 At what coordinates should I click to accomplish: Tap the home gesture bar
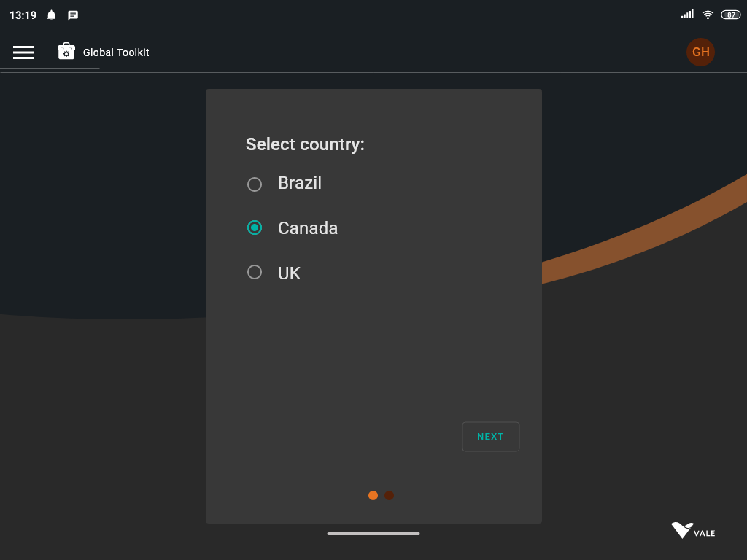point(373,534)
